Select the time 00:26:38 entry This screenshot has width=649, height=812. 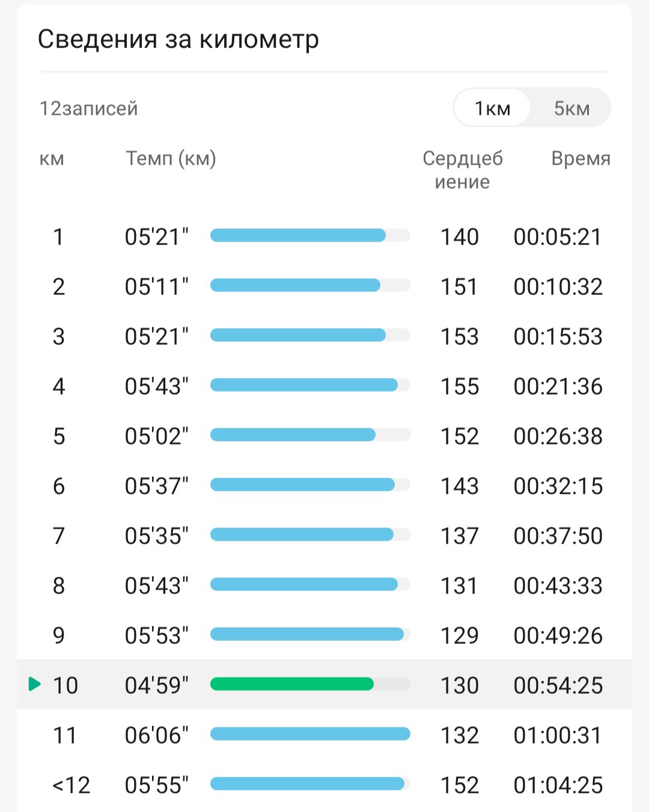pos(558,436)
